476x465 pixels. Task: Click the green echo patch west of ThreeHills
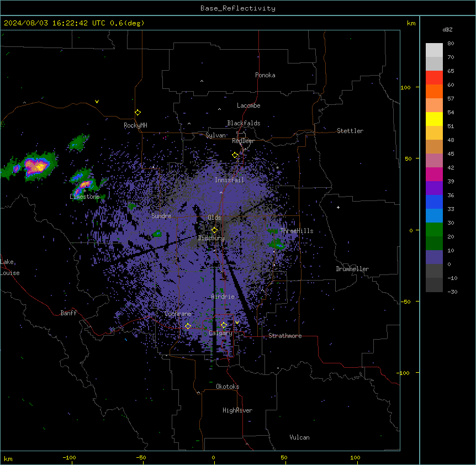click(277, 244)
